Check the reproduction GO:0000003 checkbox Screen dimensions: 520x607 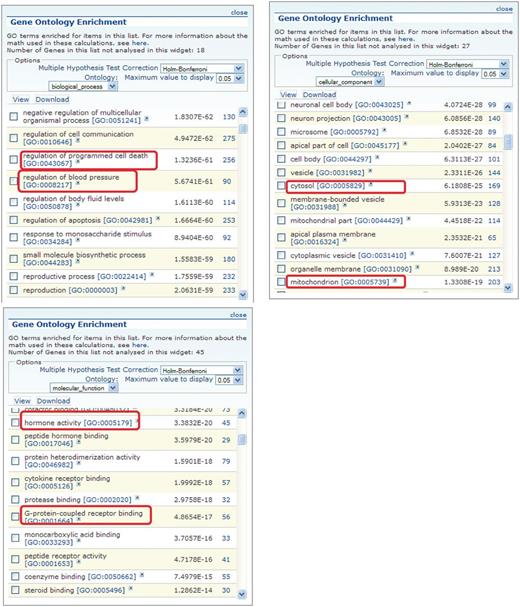tap(14, 290)
